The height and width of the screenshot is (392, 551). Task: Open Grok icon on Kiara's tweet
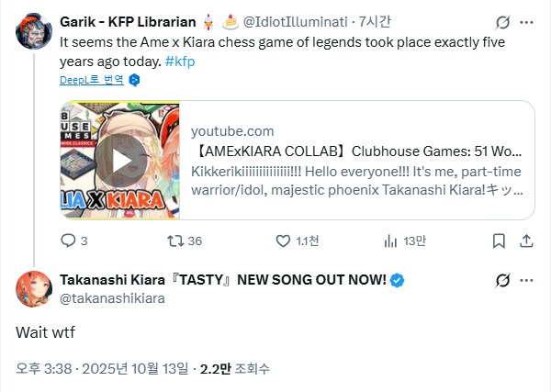point(501,280)
